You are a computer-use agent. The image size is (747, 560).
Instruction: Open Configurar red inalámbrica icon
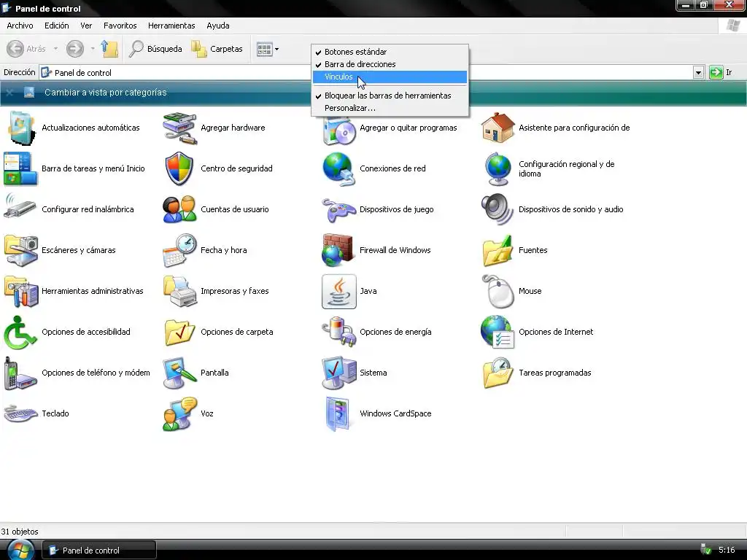point(20,206)
